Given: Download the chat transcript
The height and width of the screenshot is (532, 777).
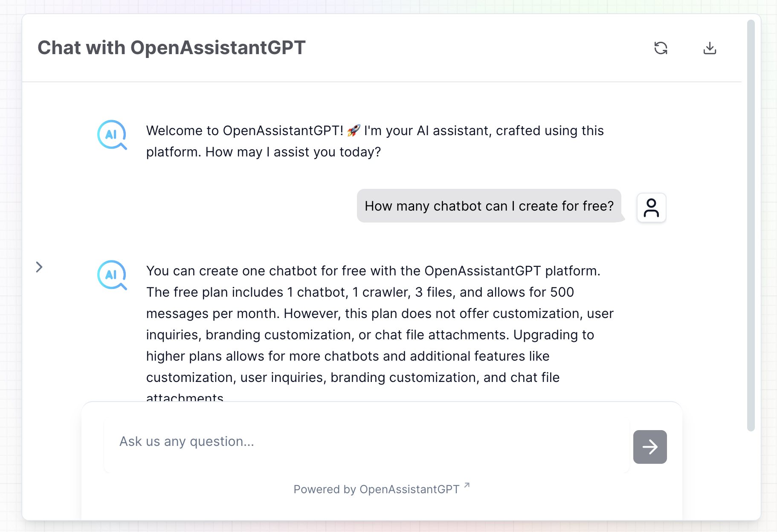Looking at the screenshot, I should (710, 48).
